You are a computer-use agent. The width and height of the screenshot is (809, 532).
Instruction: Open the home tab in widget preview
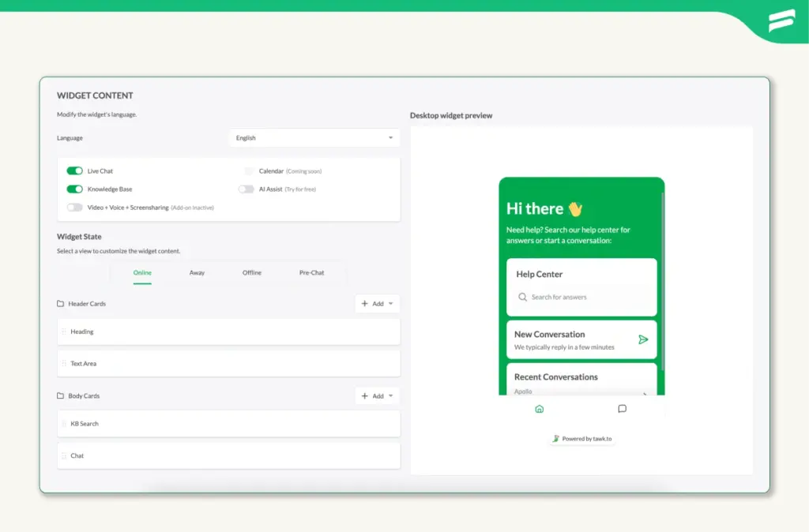tap(539, 409)
